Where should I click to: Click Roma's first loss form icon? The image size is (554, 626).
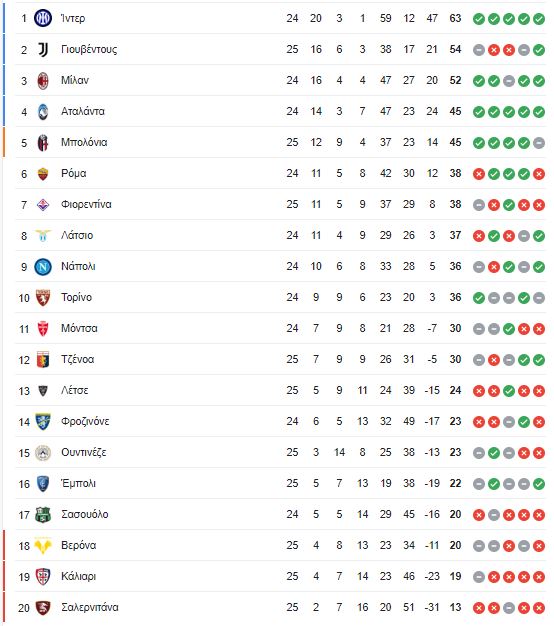(x=479, y=174)
